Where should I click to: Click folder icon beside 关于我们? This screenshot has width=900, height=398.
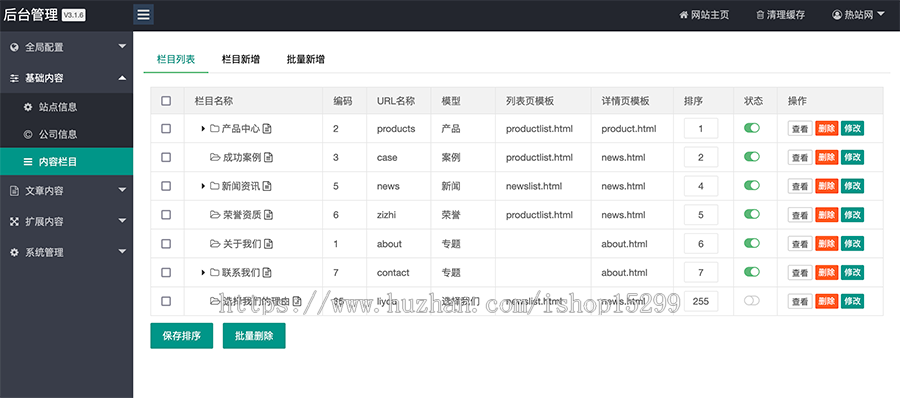coord(215,244)
